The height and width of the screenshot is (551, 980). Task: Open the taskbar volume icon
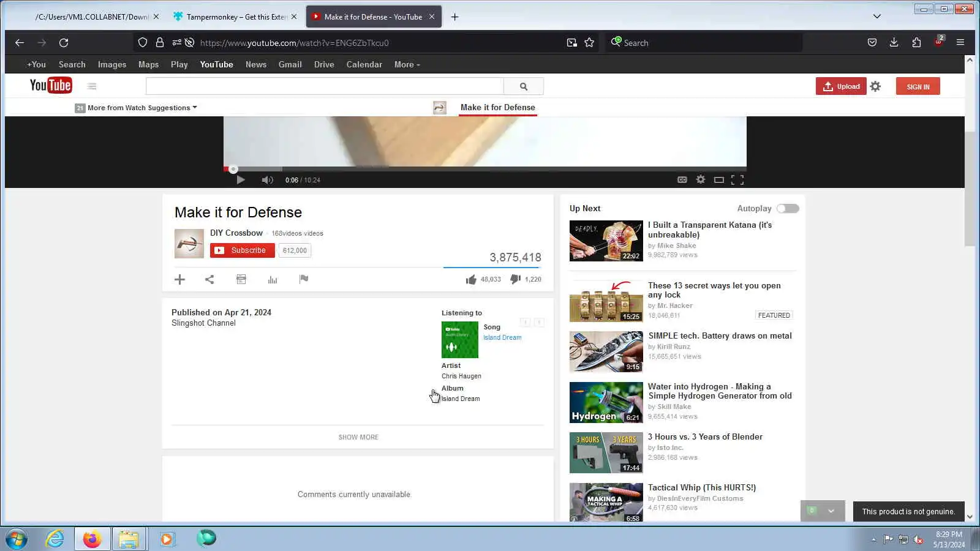tap(918, 540)
